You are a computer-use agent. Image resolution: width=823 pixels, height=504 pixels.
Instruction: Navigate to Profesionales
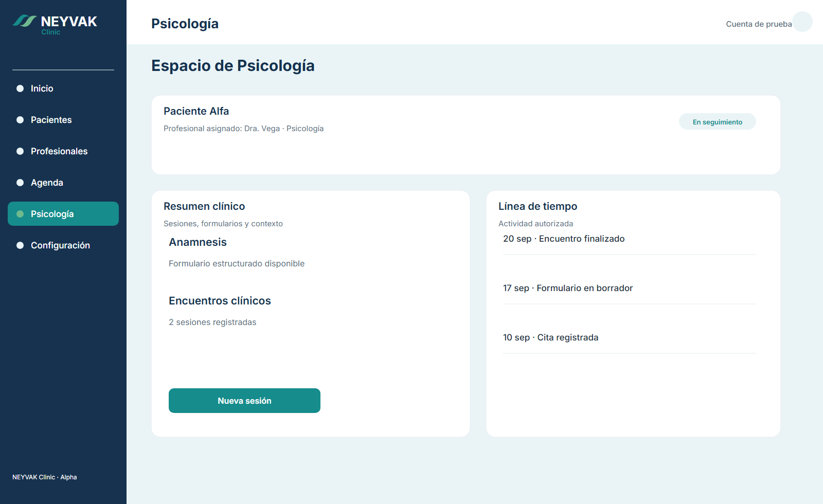coord(63,151)
